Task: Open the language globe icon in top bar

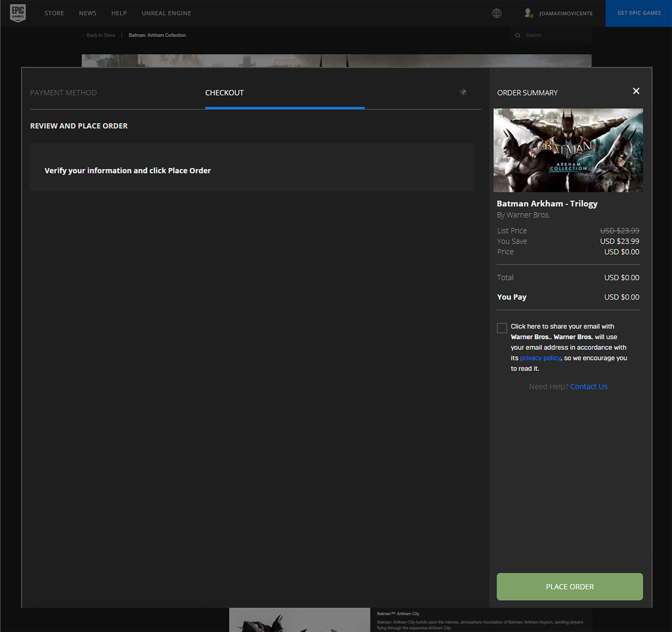Action: (496, 13)
